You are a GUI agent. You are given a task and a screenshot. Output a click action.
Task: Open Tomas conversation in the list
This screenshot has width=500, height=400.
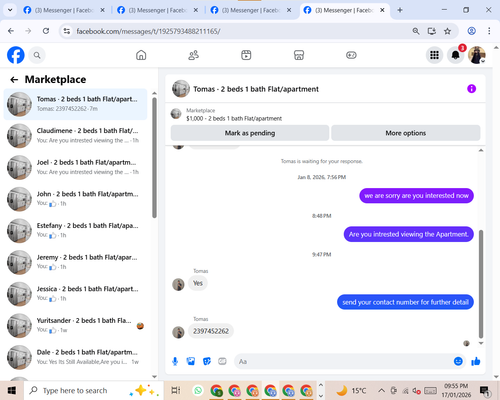(x=75, y=104)
